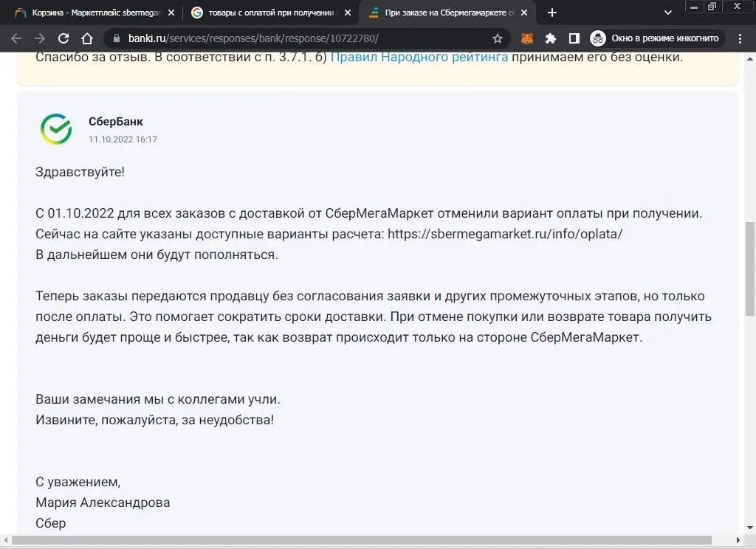The image size is (756, 549).
Task: Click the sbermegamarket.ru/info/oplata URL text
Action: (505, 234)
